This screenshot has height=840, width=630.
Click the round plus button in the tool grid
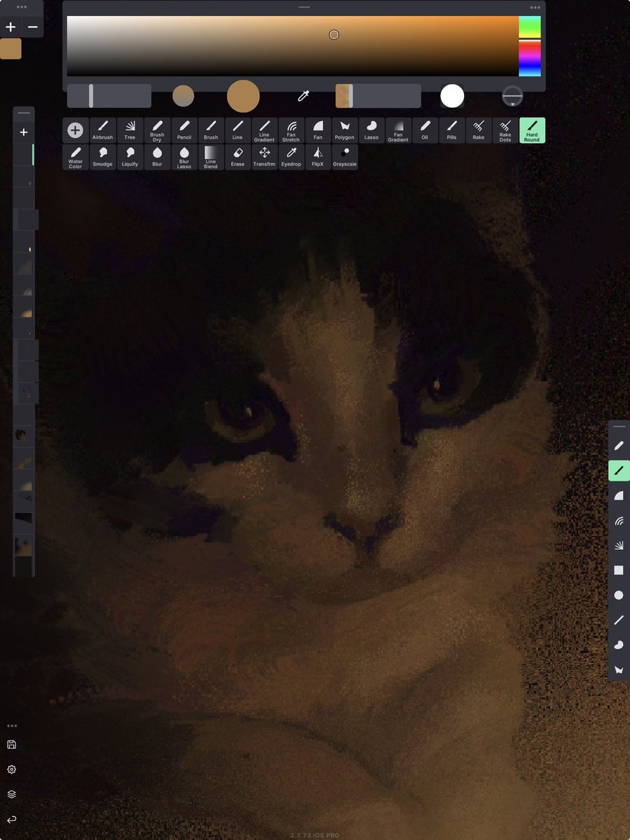tap(76, 130)
